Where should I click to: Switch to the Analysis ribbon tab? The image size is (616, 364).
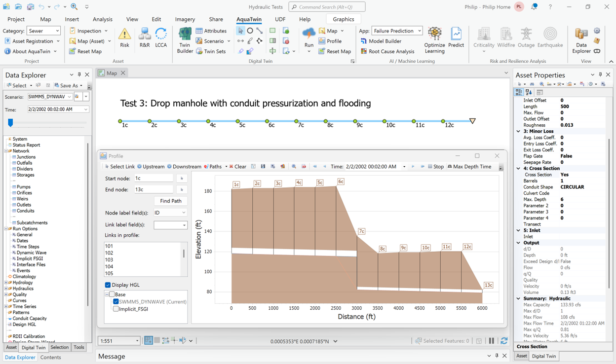tap(103, 19)
